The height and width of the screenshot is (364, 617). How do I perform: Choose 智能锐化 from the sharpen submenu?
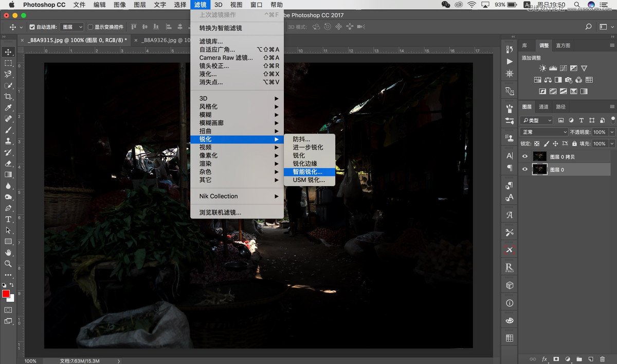tap(307, 172)
